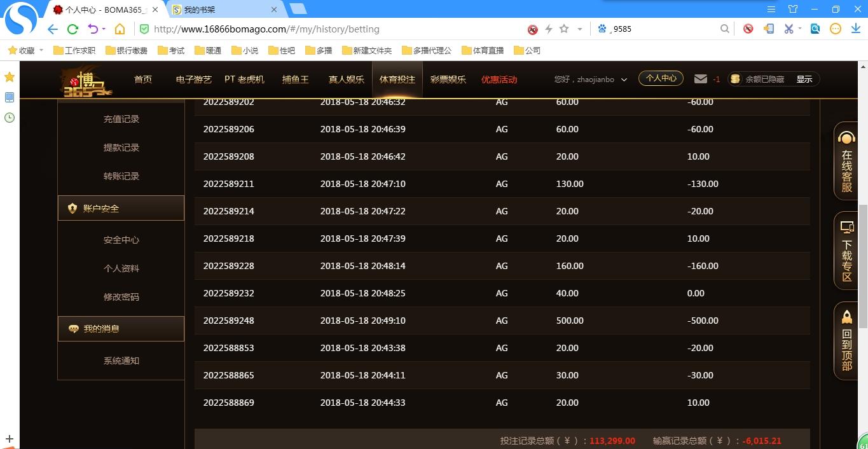This screenshot has width=868, height=449.
Task: Open 真人娱乐 menu
Action: coord(347,79)
